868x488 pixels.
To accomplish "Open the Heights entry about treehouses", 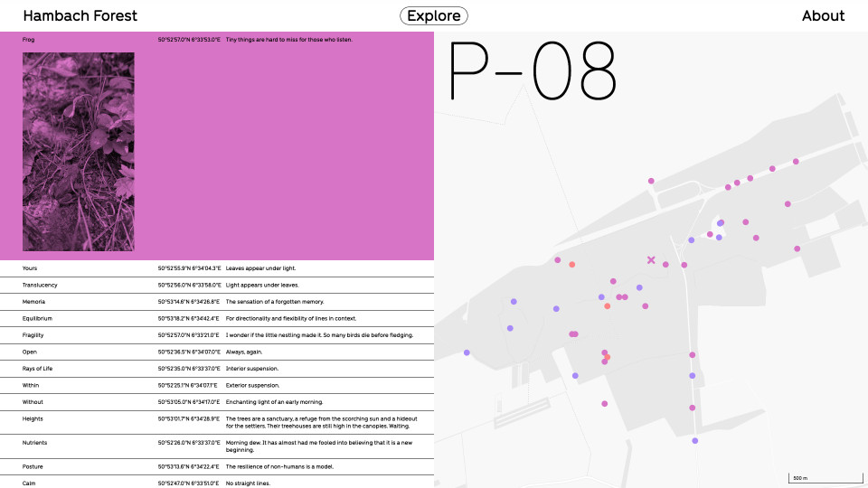I will pos(217,422).
